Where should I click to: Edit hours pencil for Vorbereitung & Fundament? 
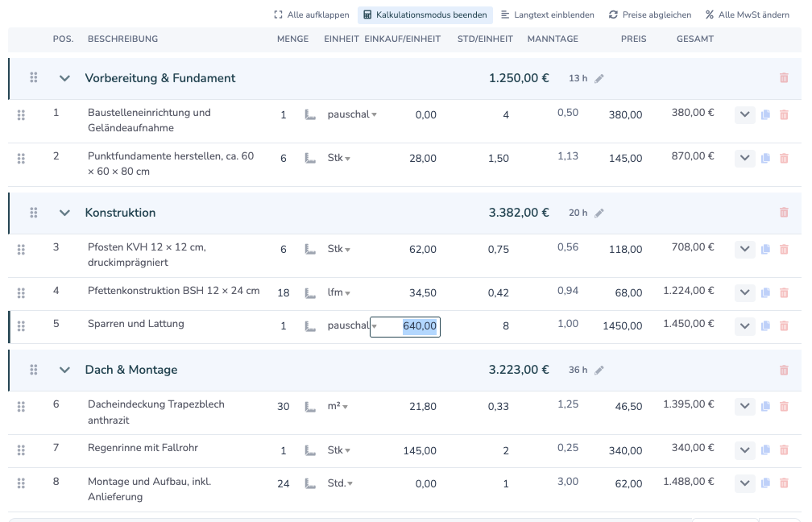click(x=599, y=79)
